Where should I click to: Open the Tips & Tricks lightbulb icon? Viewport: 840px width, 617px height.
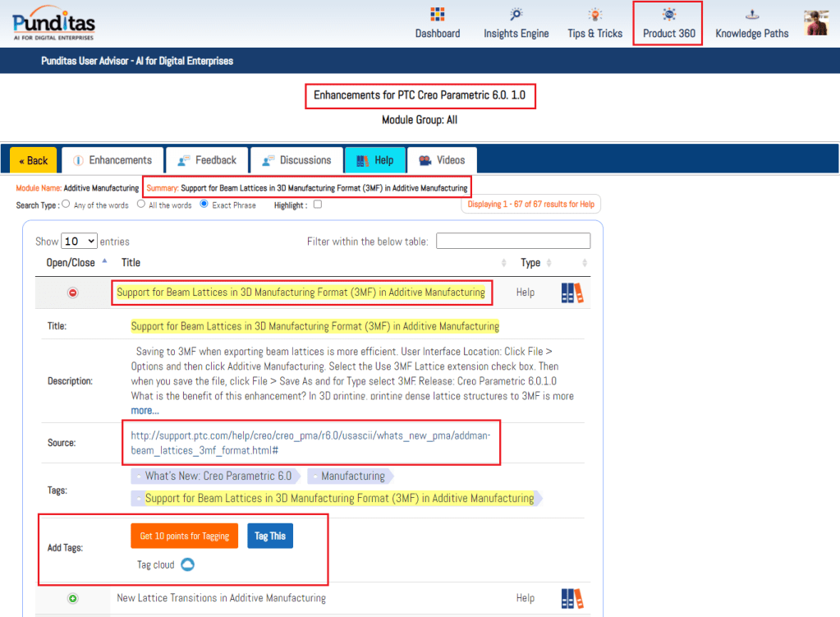[x=594, y=15]
